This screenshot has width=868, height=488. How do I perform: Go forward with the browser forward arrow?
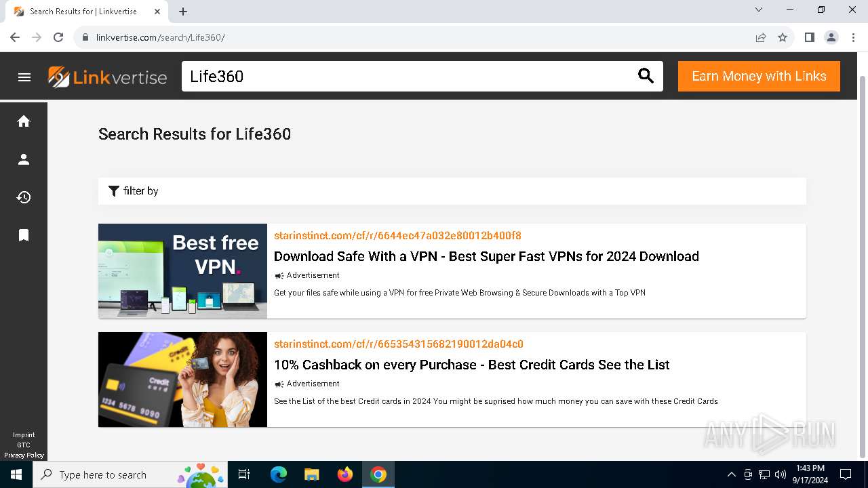(x=37, y=37)
